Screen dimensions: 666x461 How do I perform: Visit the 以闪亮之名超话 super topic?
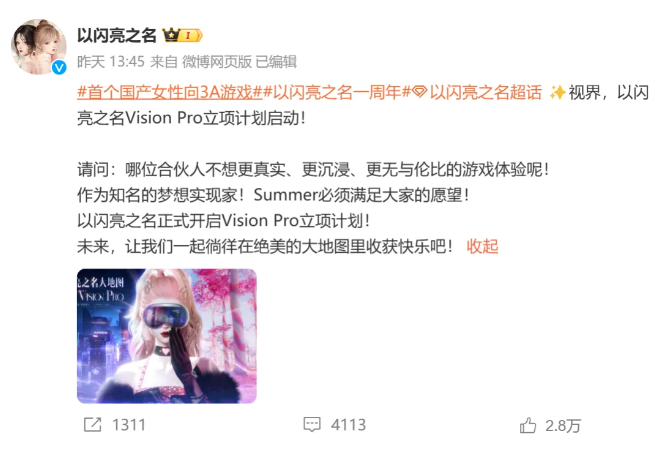click(x=486, y=93)
